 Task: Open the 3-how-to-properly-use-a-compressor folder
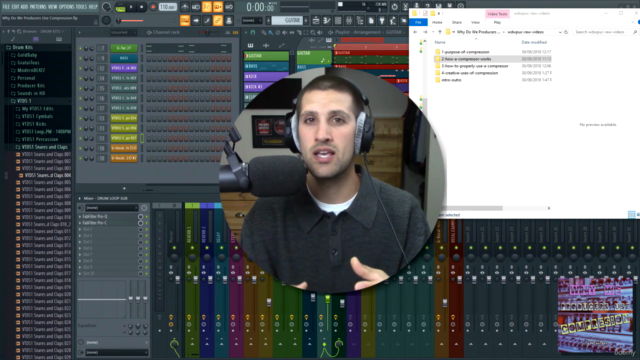[x=475, y=66]
